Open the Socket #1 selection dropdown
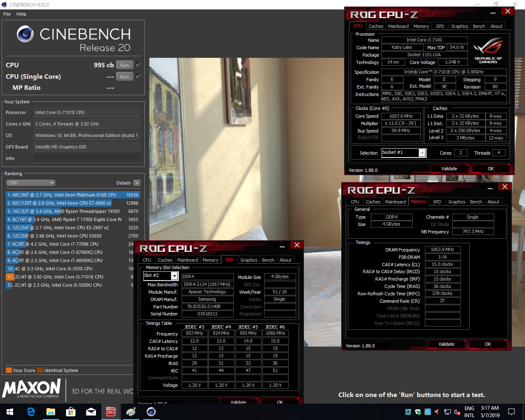This screenshot has height=420, width=525. click(x=422, y=153)
